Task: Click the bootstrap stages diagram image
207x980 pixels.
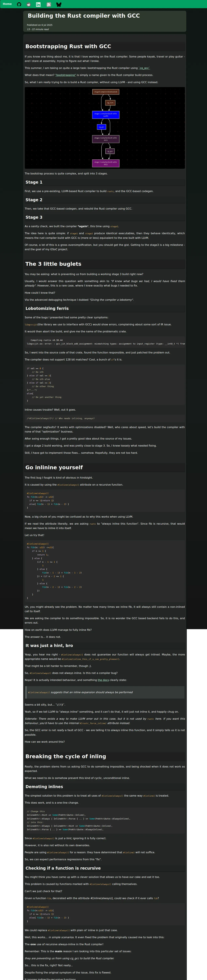Action: 105,128
